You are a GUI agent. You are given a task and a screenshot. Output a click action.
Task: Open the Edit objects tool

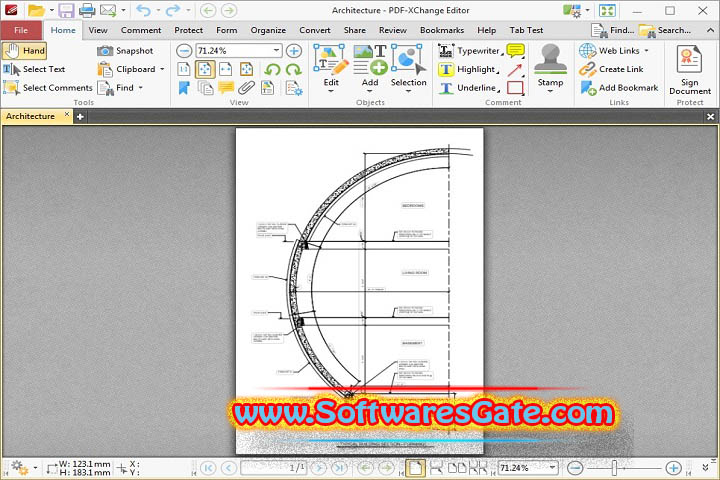331,68
